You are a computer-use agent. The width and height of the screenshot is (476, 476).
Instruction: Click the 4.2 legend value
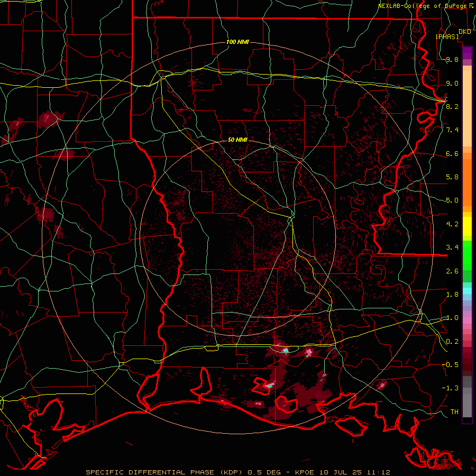click(x=452, y=224)
